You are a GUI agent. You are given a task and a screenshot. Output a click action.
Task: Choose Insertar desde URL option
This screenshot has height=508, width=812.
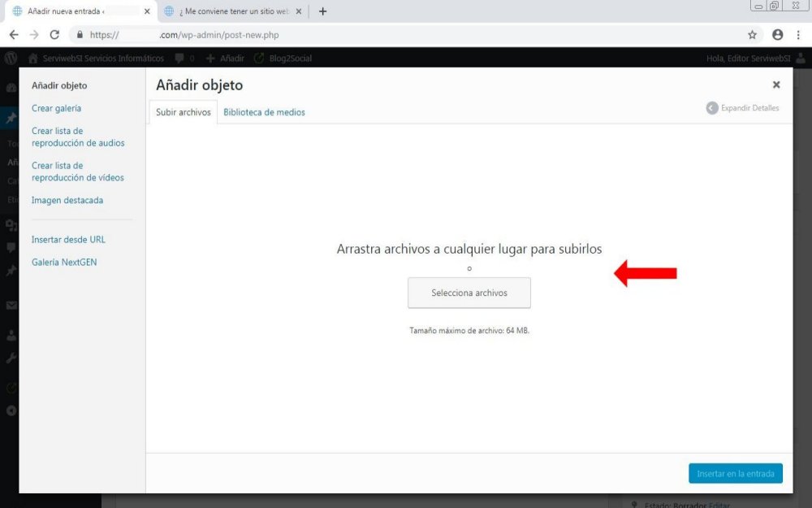(x=68, y=240)
